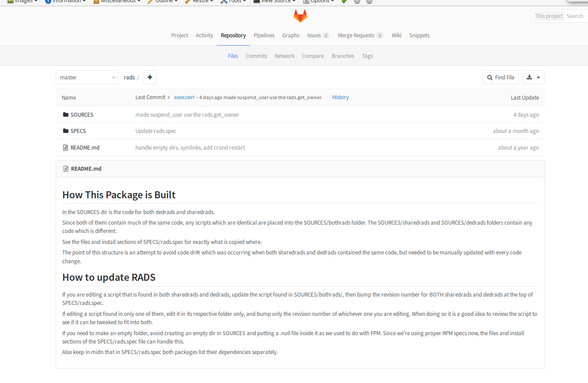Go to Merge Requests tab

click(356, 36)
